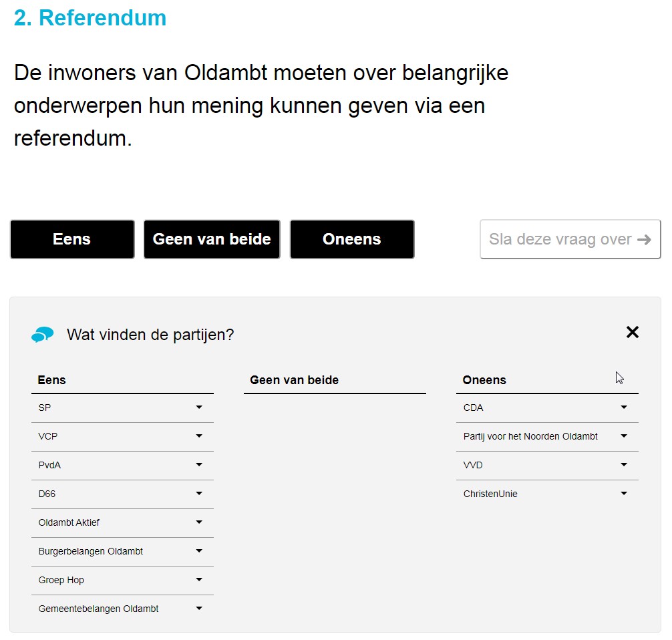Viewport: 672px width, 640px height.
Task: Expand the ChristenUnie statement
Action: coord(547,494)
